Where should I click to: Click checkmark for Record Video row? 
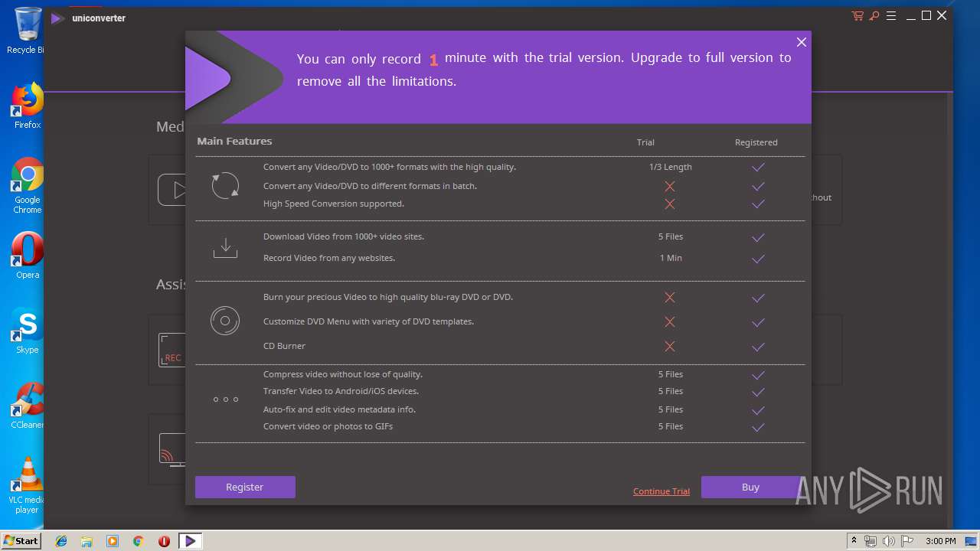(758, 259)
